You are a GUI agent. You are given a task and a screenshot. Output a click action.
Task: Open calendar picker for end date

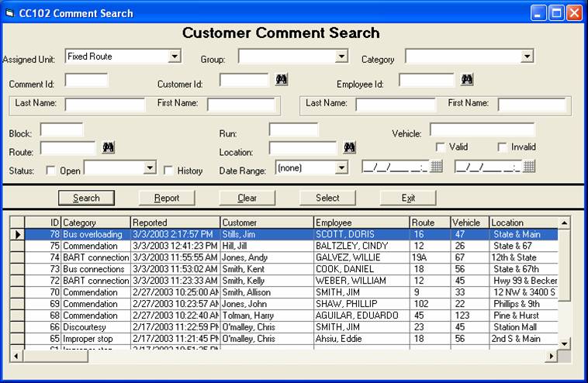529,167
